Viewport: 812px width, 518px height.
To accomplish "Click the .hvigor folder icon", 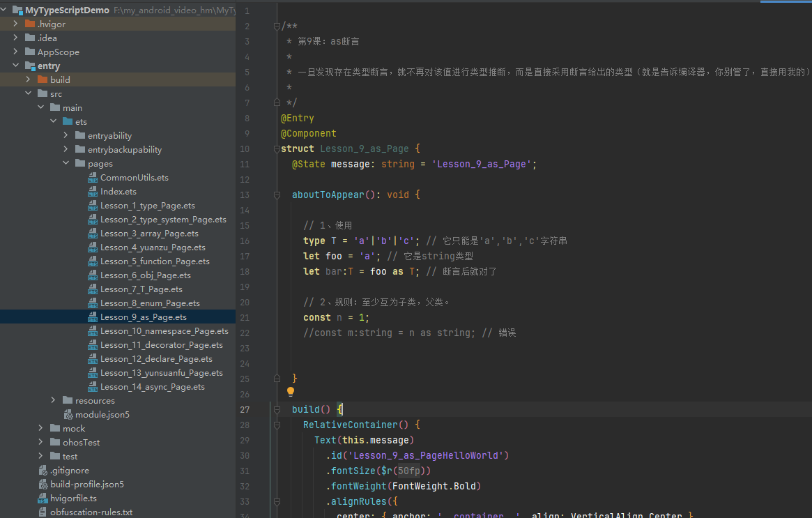I will [x=30, y=24].
